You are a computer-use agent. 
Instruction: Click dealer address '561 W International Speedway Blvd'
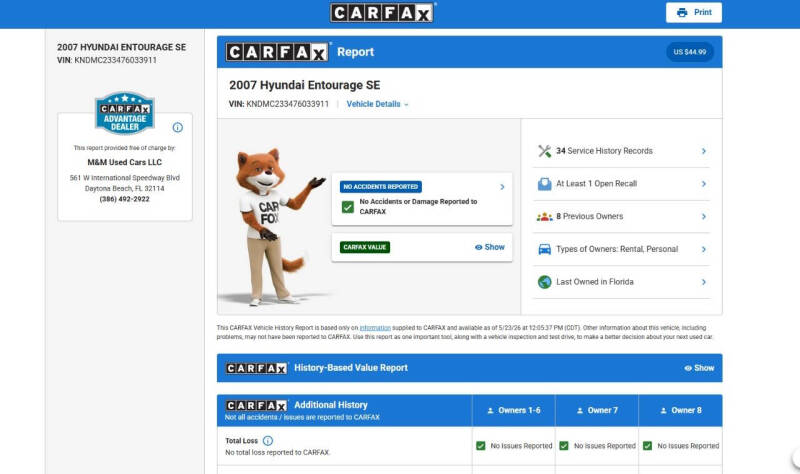[x=124, y=178]
